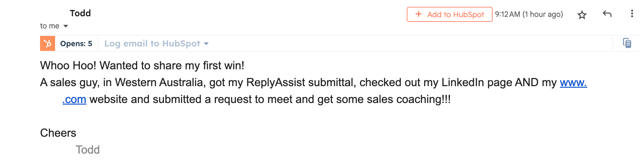This screenshot has height=162, width=644.
Task: Click the reply arrow icon
Action: pos(607,14)
